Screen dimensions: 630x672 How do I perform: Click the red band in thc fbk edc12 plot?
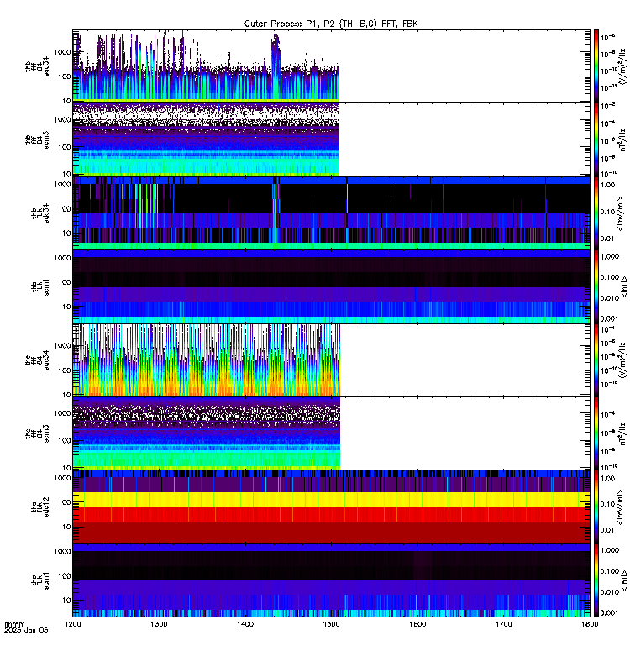pos(331,514)
